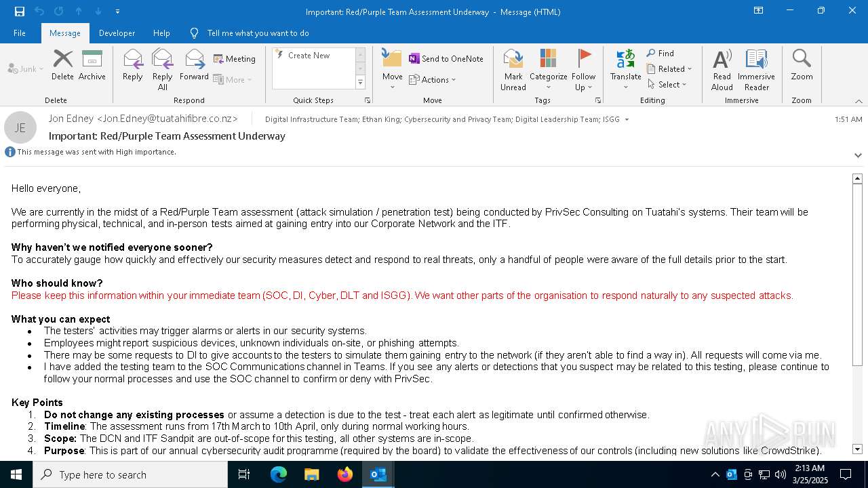
Task: Forward this email
Action: point(194,66)
